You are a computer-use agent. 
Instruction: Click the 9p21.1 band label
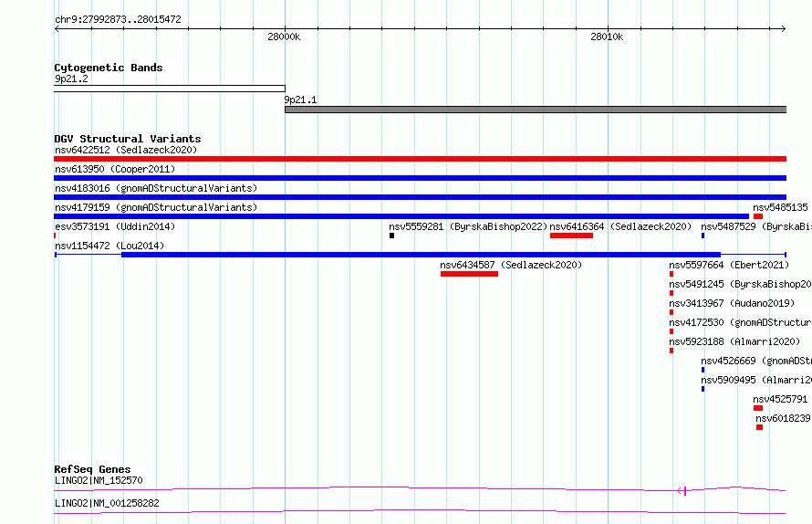pyautogui.click(x=300, y=100)
